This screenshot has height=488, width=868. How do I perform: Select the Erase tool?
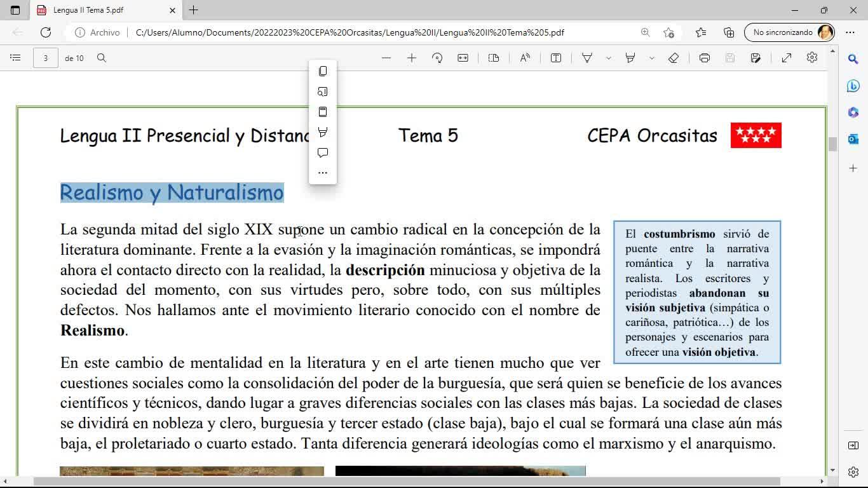point(674,58)
